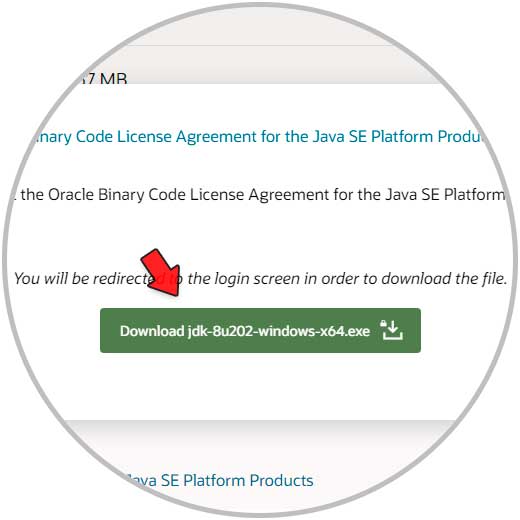
Task: Click the words login screen in italic notice
Action: tap(257, 279)
